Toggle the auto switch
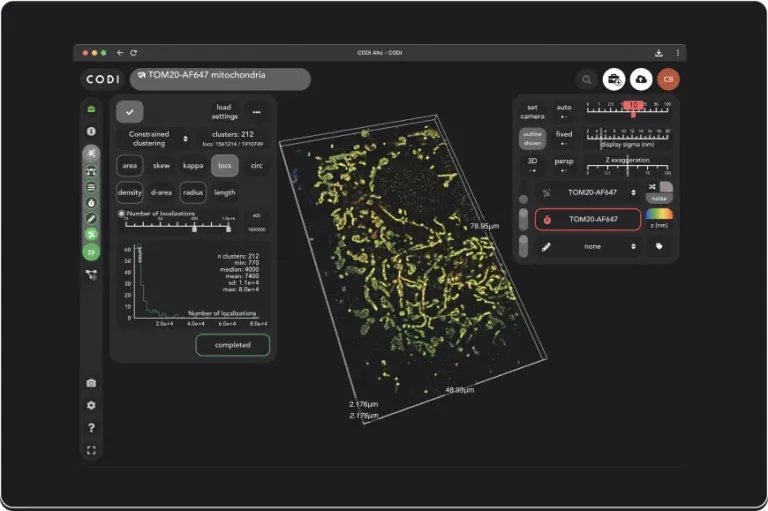 click(x=564, y=112)
